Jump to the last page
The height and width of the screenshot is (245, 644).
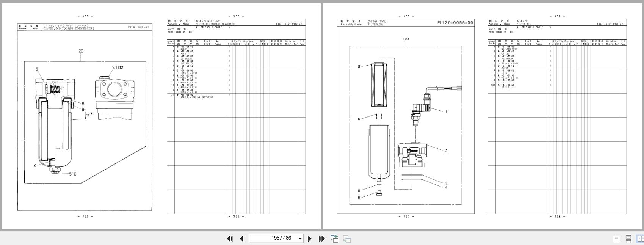point(322,239)
